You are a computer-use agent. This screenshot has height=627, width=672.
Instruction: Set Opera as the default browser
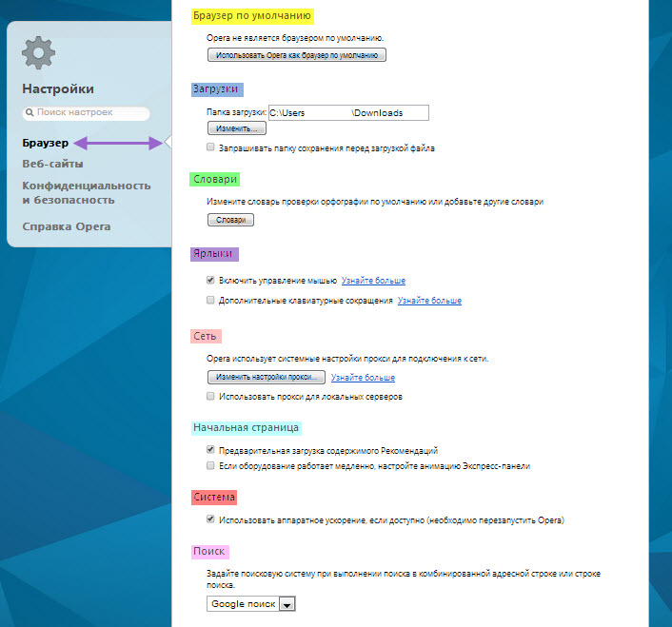click(297, 55)
